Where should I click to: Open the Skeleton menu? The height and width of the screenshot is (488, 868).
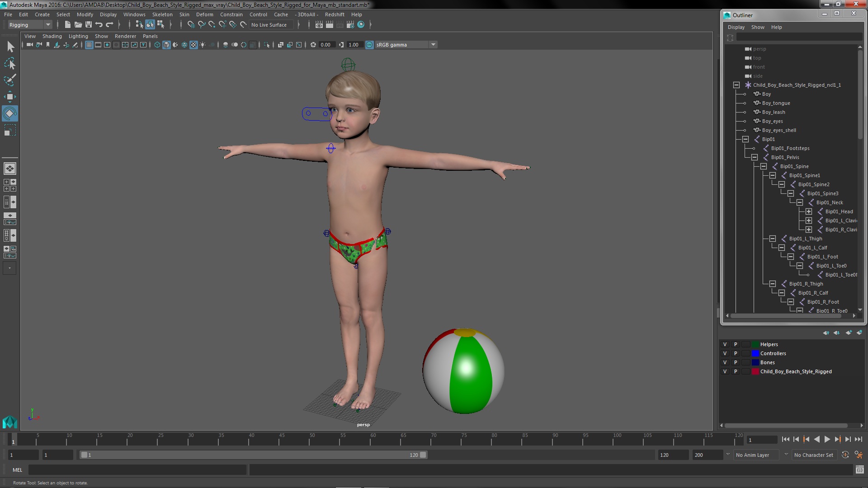click(162, 14)
